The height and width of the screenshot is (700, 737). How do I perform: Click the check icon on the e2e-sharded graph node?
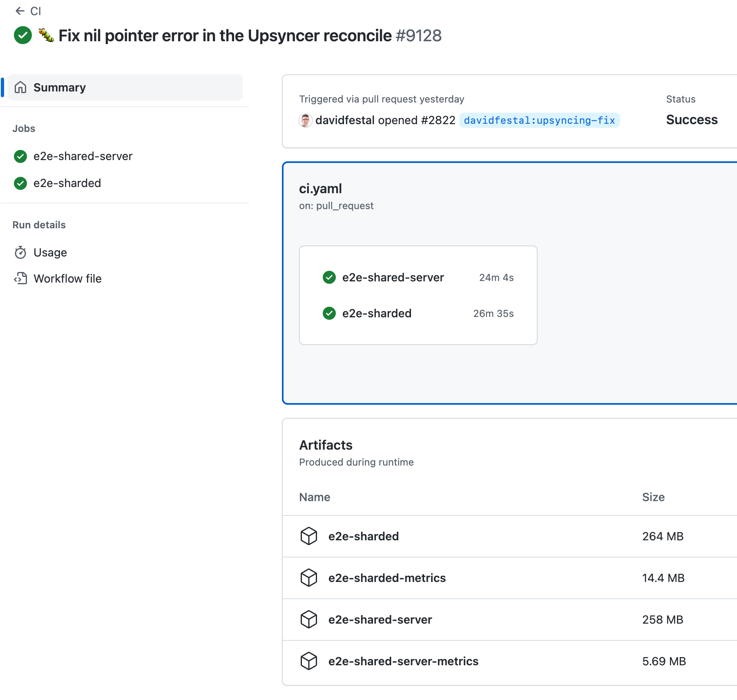pyautogui.click(x=329, y=313)
